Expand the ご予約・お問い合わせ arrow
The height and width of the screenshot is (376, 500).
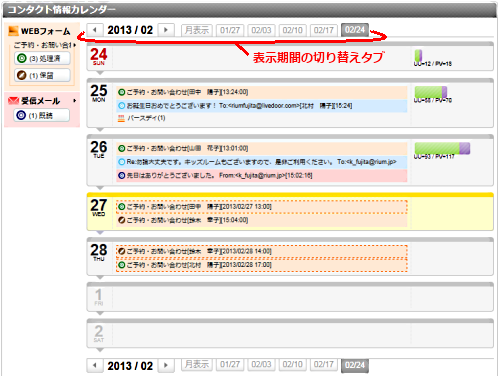point(75,45)
